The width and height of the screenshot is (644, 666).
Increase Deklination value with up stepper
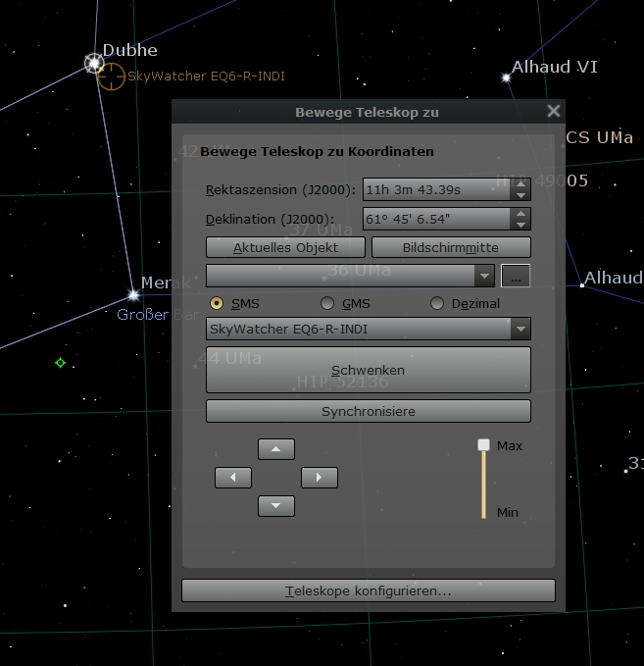pyautogui.click(x=520, y=214)
